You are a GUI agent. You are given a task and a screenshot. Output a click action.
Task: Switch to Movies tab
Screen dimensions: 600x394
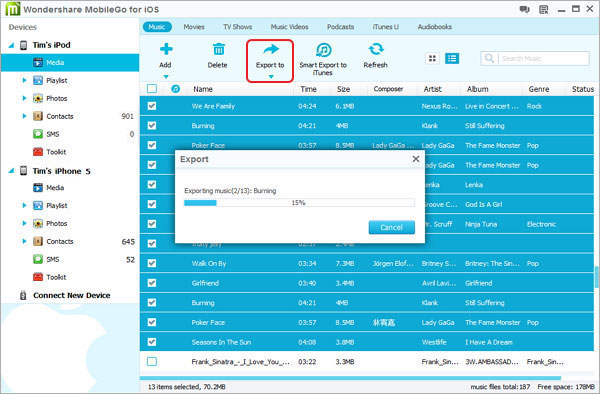point(194,27)
